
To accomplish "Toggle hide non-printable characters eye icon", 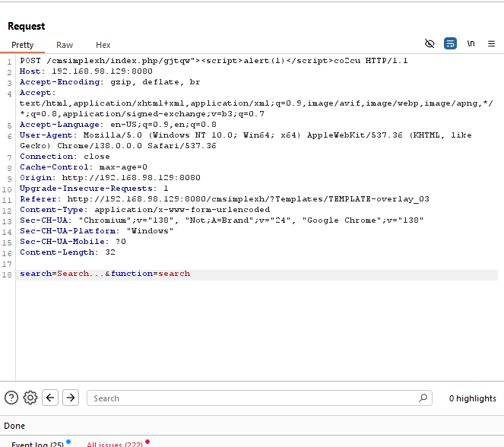I will (430, 43).
